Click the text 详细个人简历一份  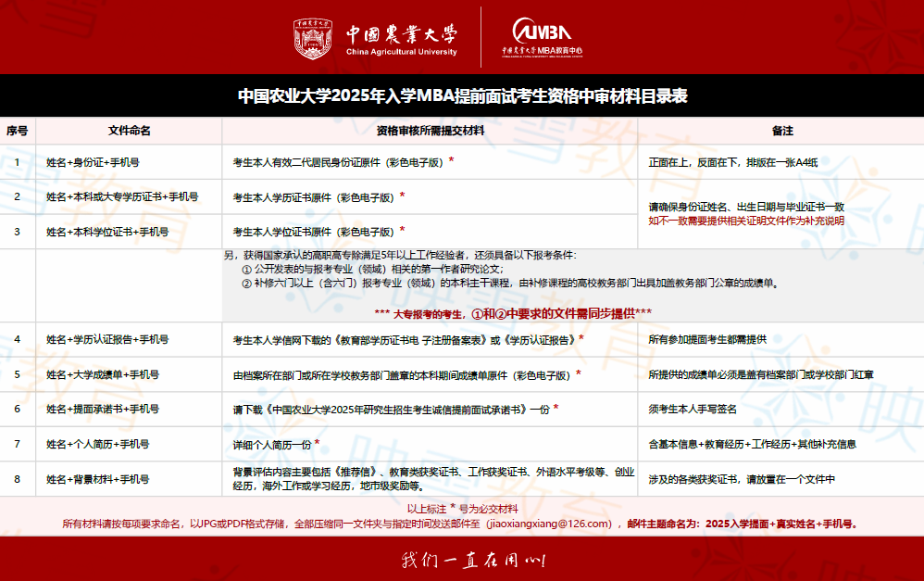click(271, 445)
